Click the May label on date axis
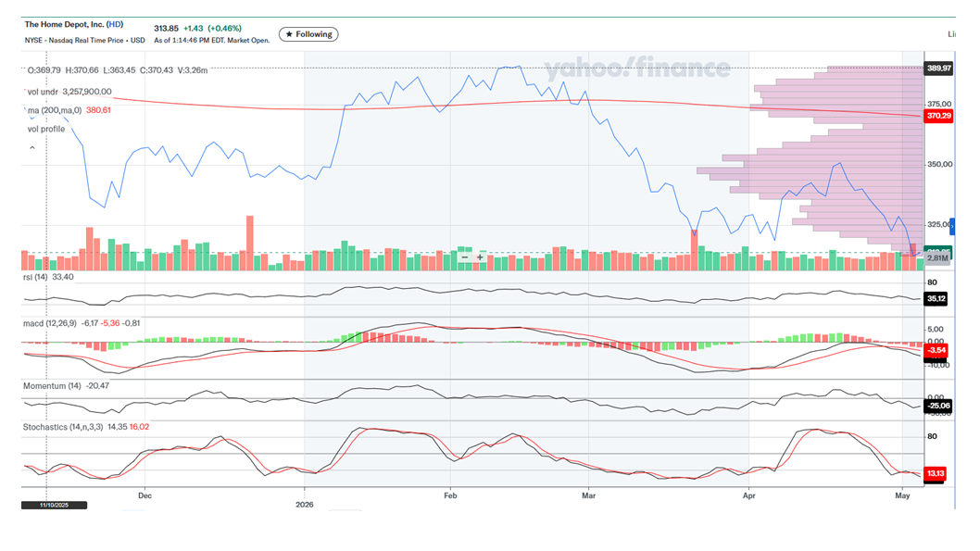This screenshot has width=980, height=551. point(902,495)
